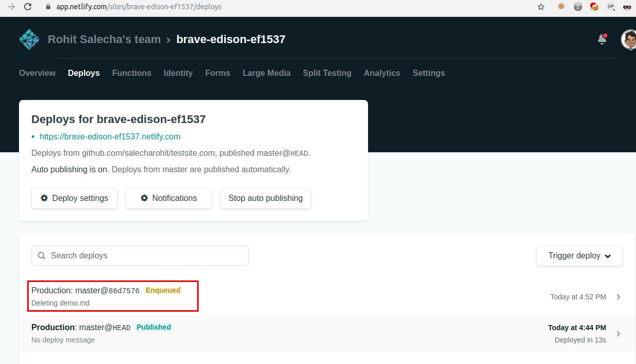Image resolution: width=636 pixels, height=364 pixels.
Task: Open Deploy settings
Action: (74, 198)
